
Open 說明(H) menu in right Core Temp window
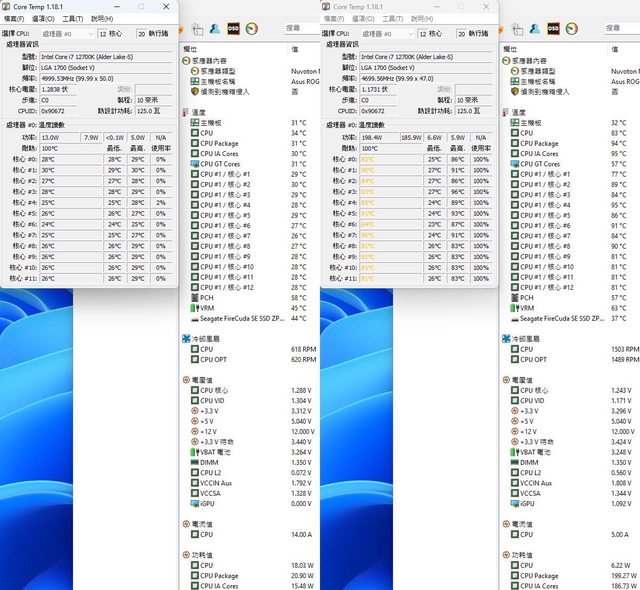421,19
